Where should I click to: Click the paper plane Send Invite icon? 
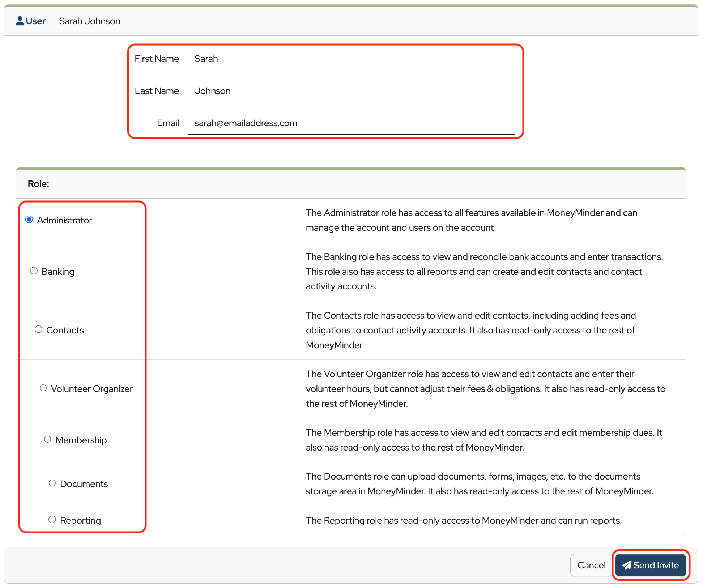tap(626, 565)
